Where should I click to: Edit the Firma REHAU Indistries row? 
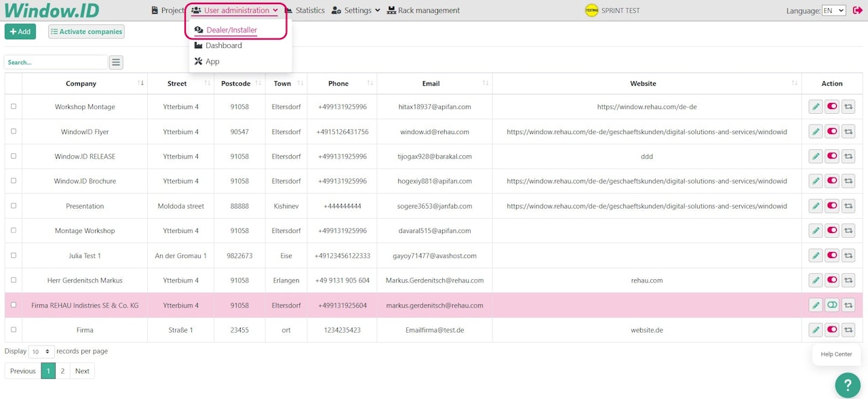point(815,305)
